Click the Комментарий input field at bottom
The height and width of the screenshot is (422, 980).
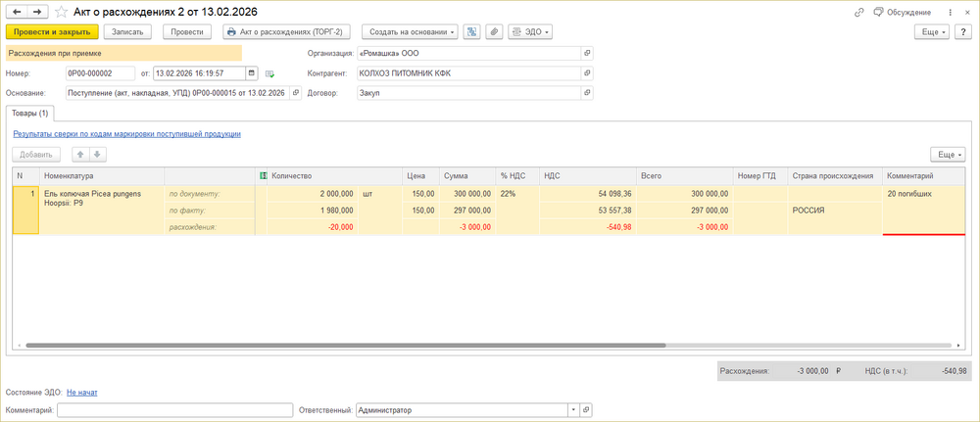click(x=174, y=410)
